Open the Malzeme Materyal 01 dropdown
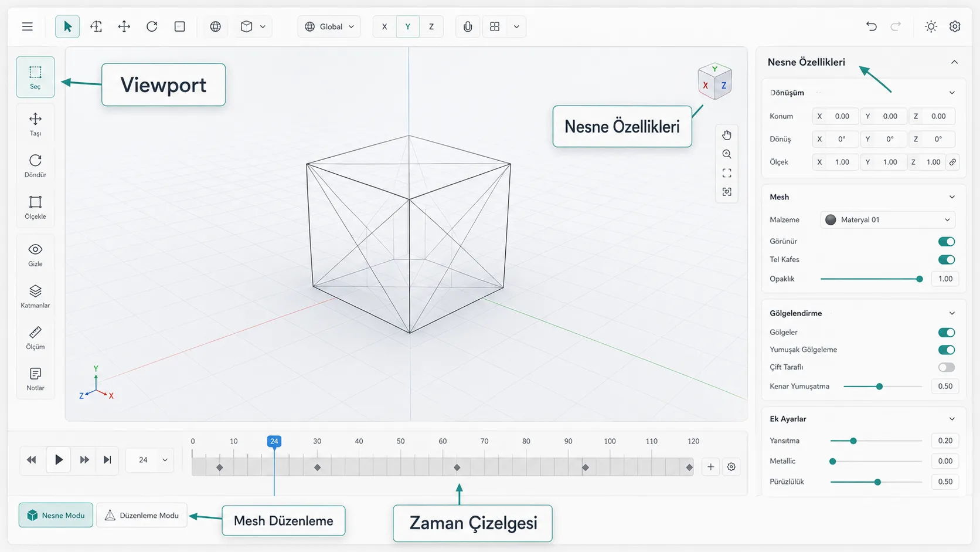Viewport: 980px width, 552px height. point(888,220)
